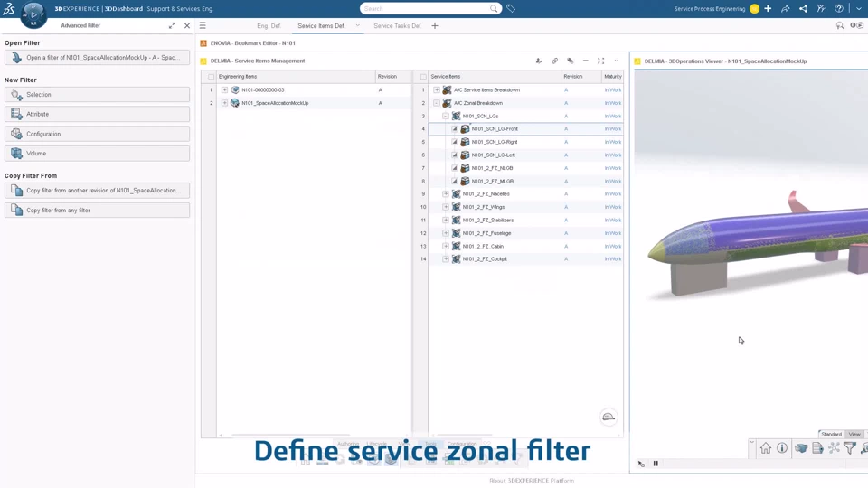Expand N101-00000000-03 engineering item
Viewport: 868px width, 488px height.
[x=224, y=89]
